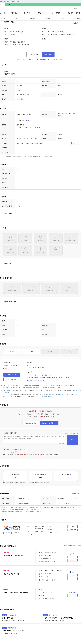Jump to 우대사항 section tab
Screen dimensions: 81x644
point(32,18)
